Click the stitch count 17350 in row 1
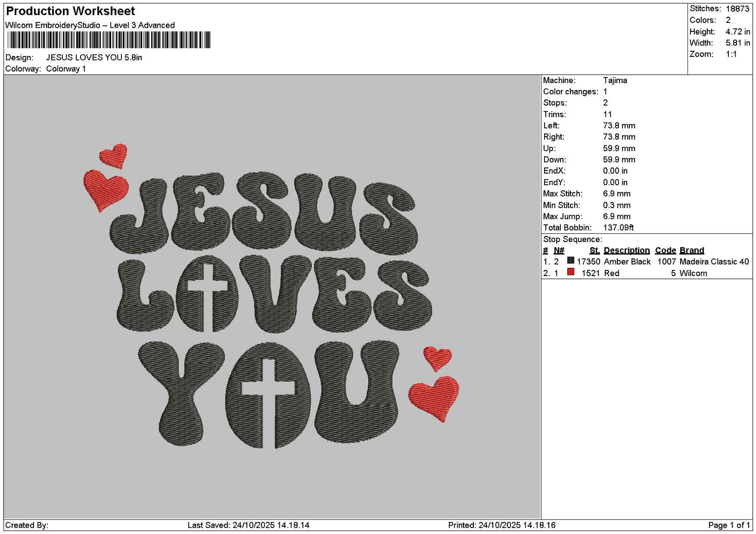756x534 pixels. (x=589, y=262)
